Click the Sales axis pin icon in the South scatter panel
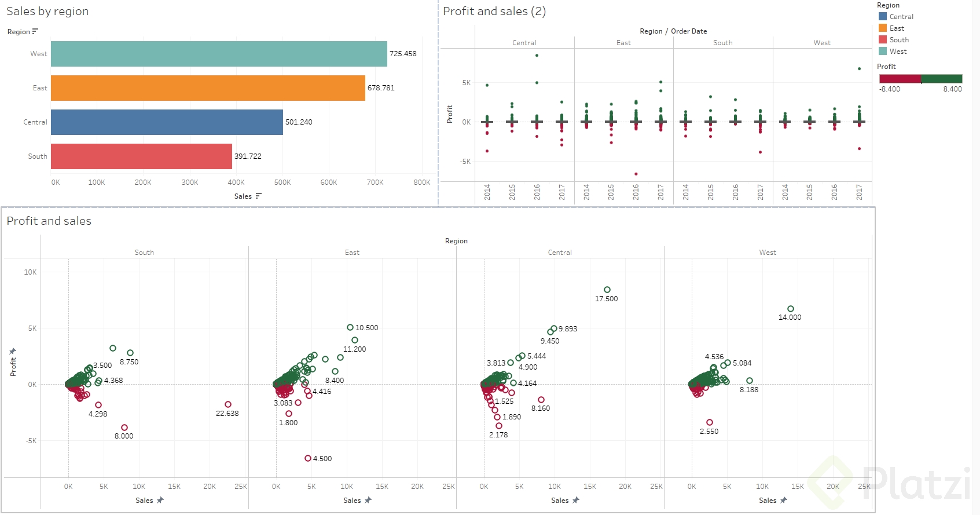The height and width of the screenshot is (515, 980). click(160, 500)
